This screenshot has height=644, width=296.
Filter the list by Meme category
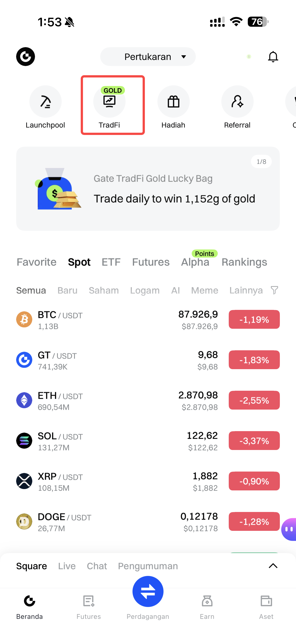click(x=205, y=291)
